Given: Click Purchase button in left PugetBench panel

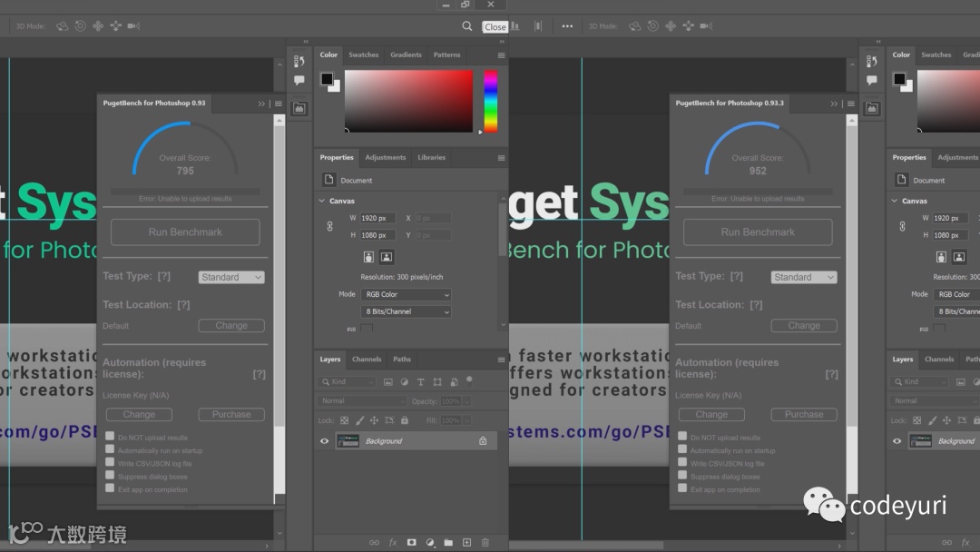Looking at the screenshot, I should [231, 415].
